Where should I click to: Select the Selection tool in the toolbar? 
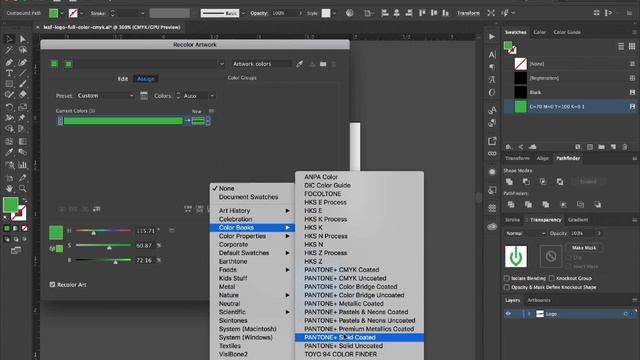[x=9, y=39]
